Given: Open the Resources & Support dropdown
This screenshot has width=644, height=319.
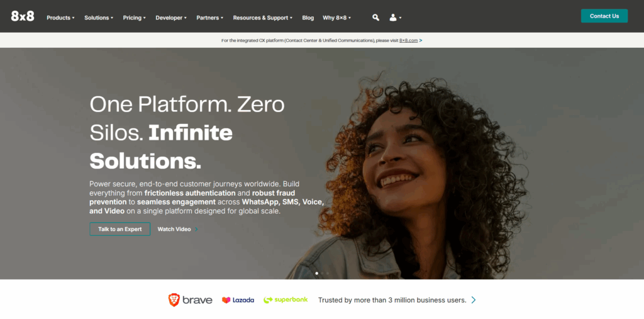Looking at the screenshot, I should pos(262,18).
